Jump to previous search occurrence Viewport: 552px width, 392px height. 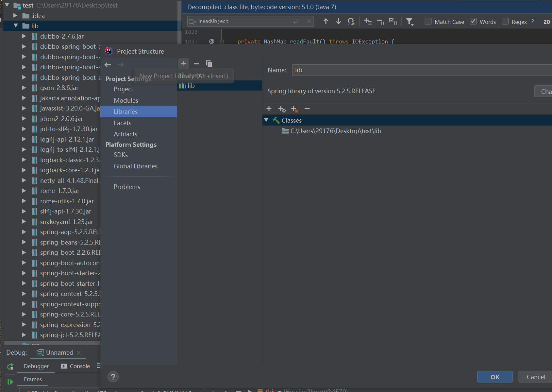pyautogui.click(x=326, y=22)
